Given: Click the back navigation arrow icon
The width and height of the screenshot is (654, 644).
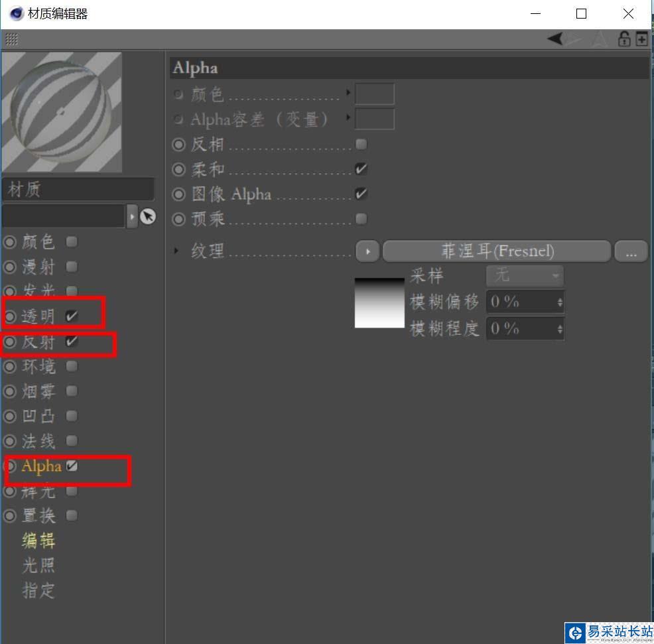Looking at the screenshot, I should pyautogui.click(x=555, y=38).
